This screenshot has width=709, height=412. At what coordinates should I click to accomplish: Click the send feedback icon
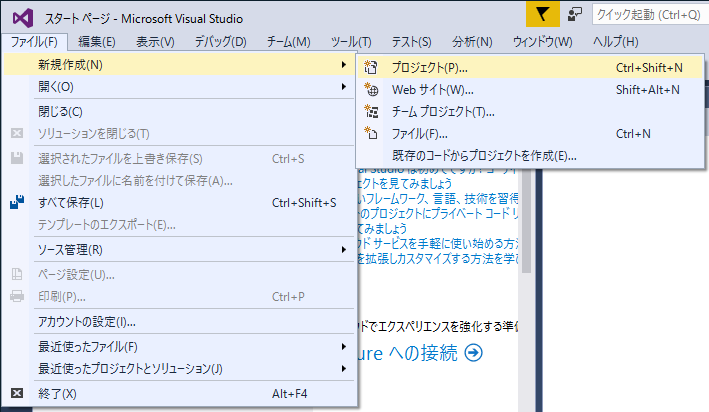coord(575,14)
